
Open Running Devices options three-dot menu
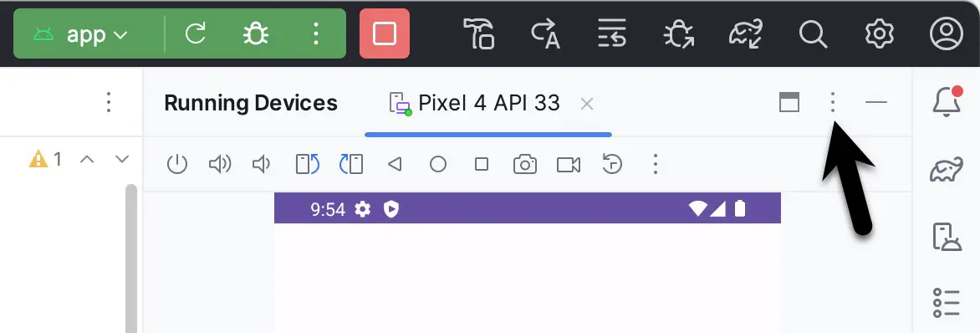pos(833,102)
